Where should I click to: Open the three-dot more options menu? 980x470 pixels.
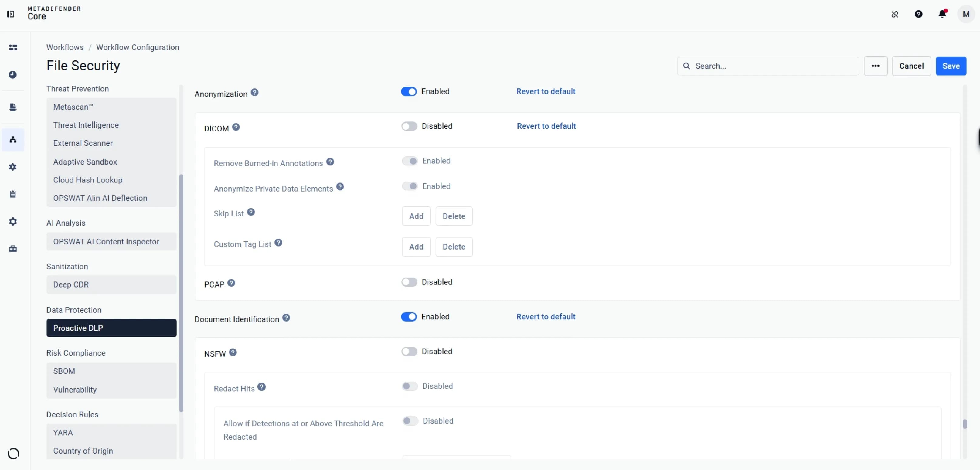tap(875, 66)
